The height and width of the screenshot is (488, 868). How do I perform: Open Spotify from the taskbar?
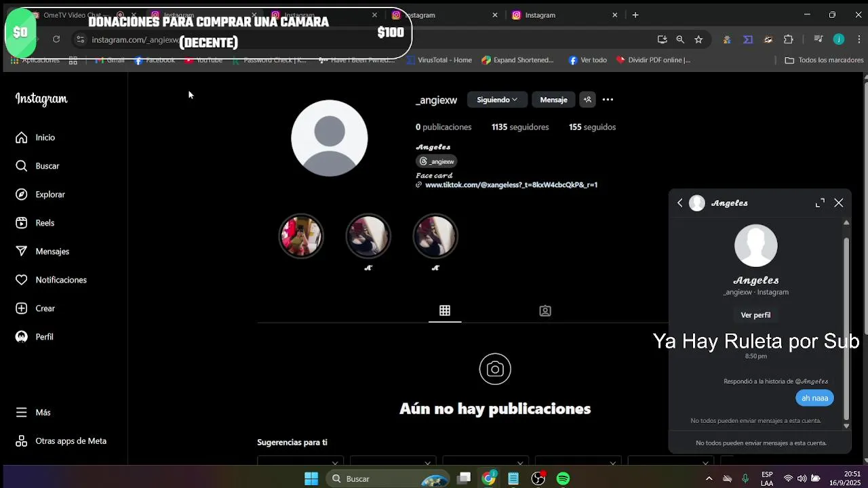563,479
